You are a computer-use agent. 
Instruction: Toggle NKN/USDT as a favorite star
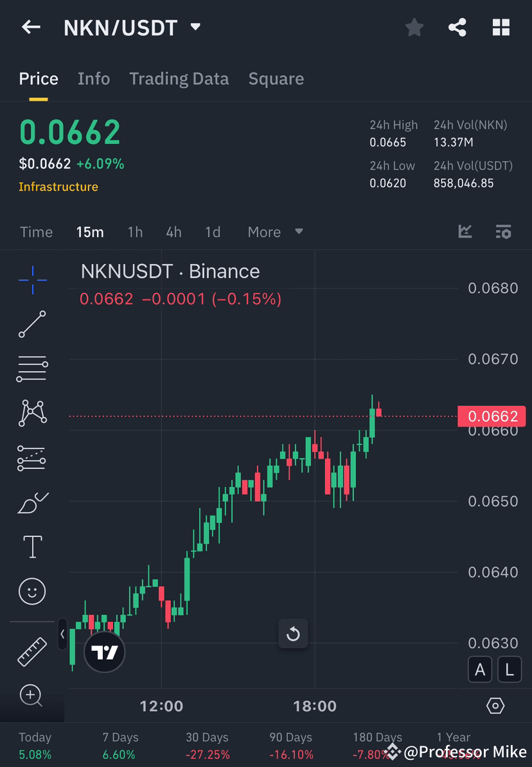pyautogui.click(x=414, y=27)
